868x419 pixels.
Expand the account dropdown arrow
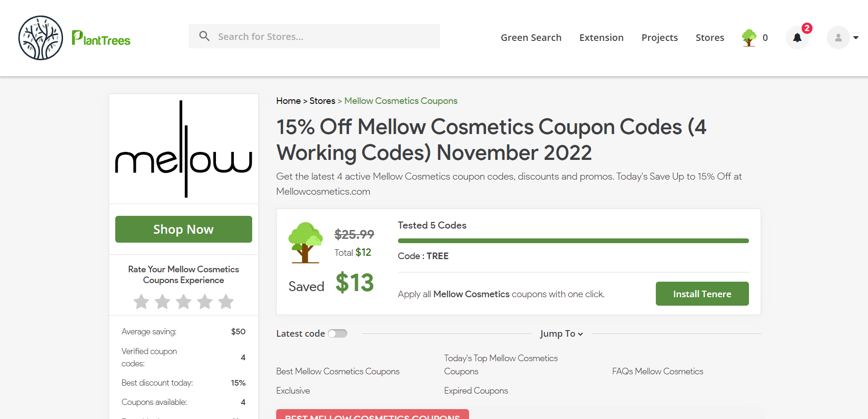pyautogui.click(x=856, y=38)
